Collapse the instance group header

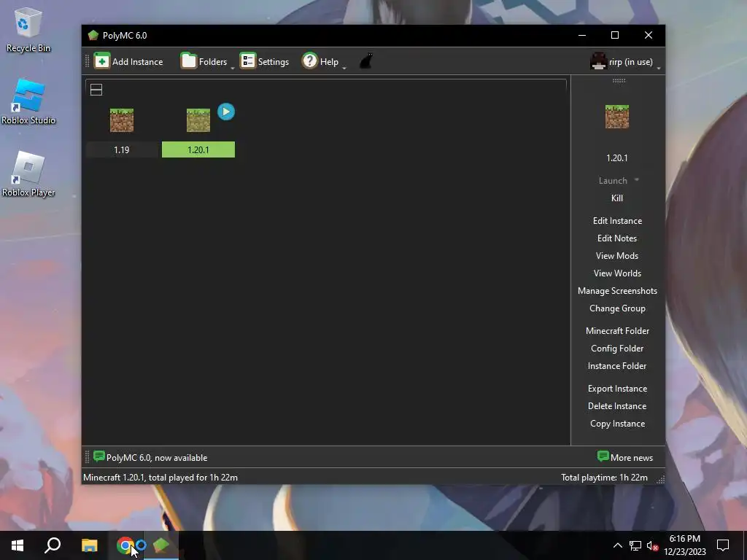point(96,90)
